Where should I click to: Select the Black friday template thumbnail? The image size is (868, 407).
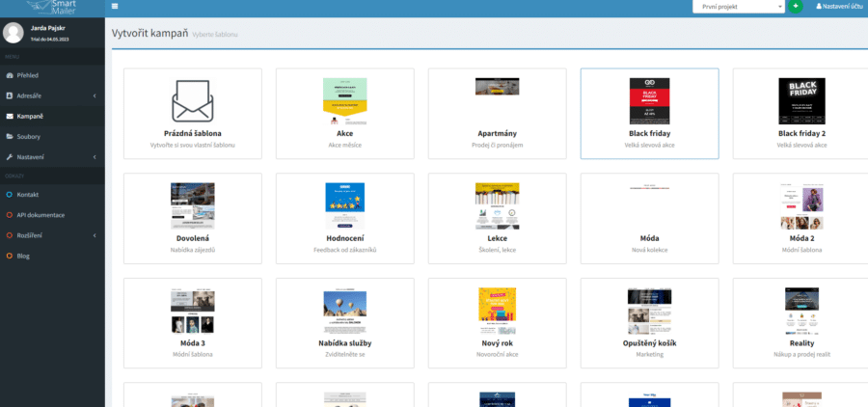(649, 101)
